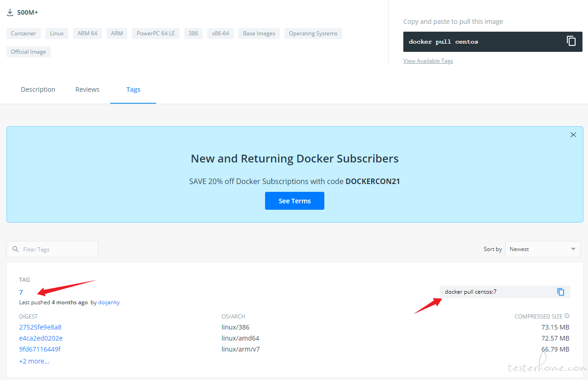Image resolution: width=588 pixels, height=380 pixels.
Task: Open the View Available Tags link
Action: pyautogui.click(x=428, y=61)
